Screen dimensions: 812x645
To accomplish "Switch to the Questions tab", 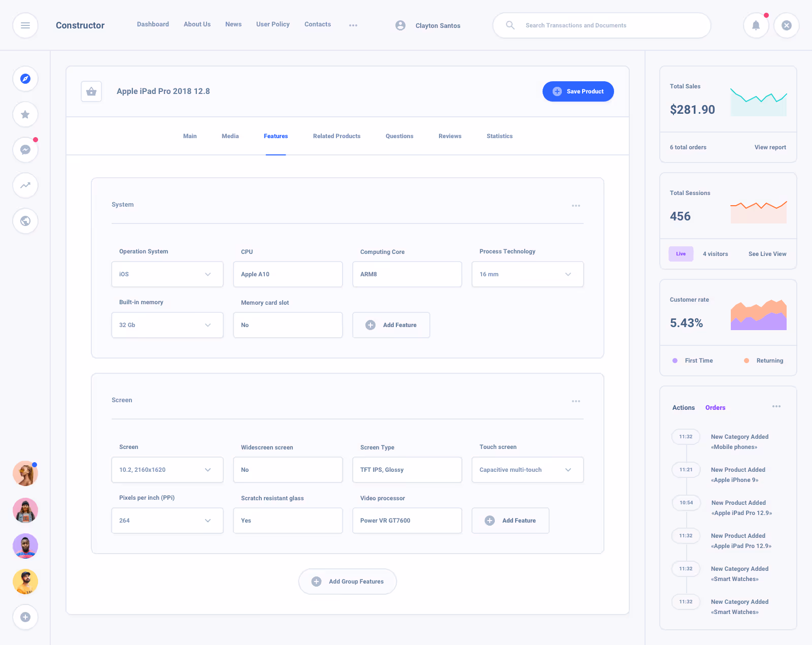I will [399, 136].
